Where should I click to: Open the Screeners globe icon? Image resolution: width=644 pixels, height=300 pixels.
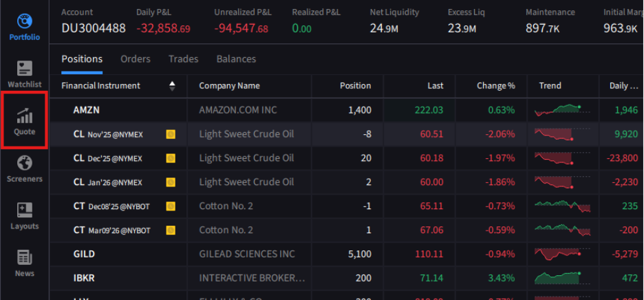[24, 169]
